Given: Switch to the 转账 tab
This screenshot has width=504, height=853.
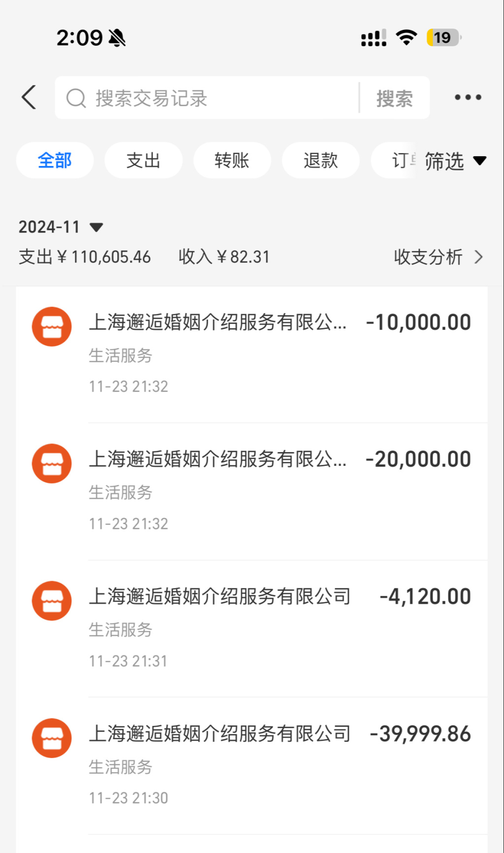Looking at the screenshot, I should pyautogui.click(x=232, y=161).
